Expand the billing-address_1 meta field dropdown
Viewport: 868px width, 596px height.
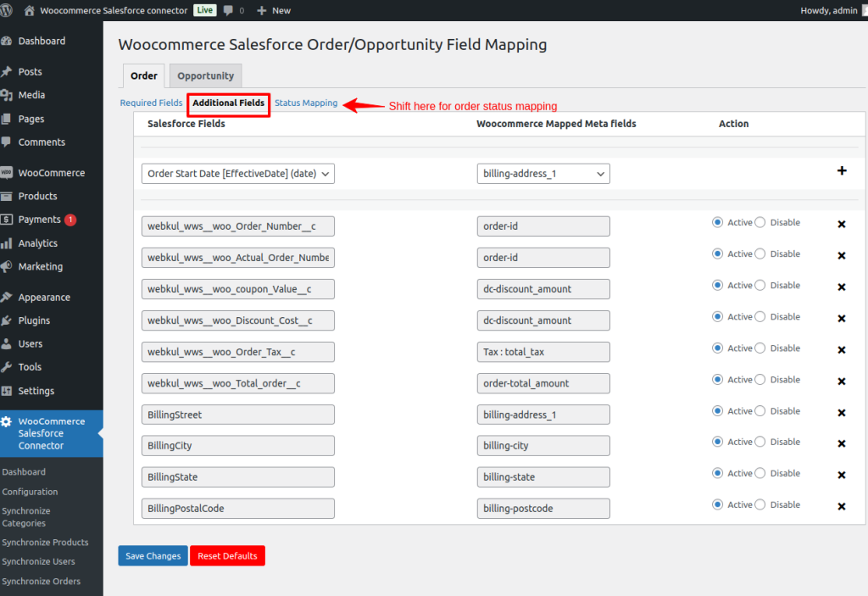click(x=542, y=174)
